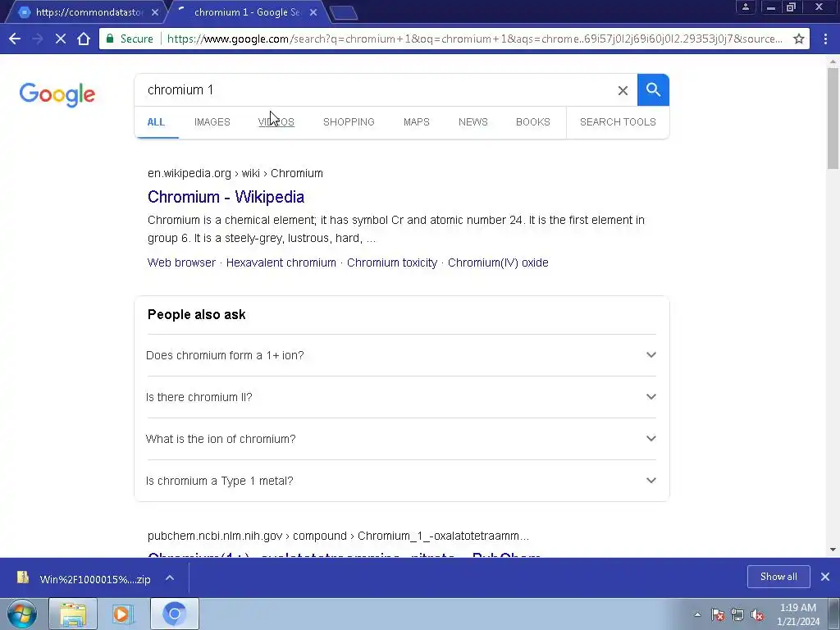Viewport: 840px width, 630px height.
Task: Switch to SHOPPING results
Action: (349, 121)
